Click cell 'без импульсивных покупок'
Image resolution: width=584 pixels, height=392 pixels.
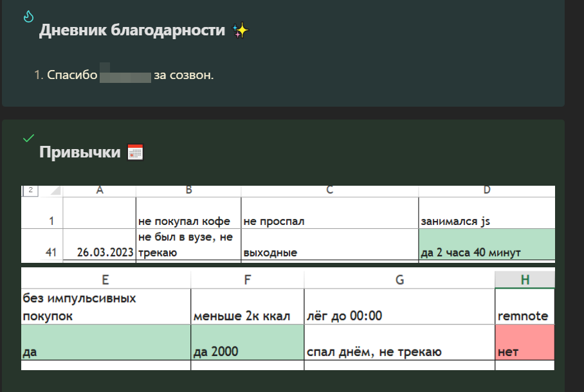click(105, 307)
